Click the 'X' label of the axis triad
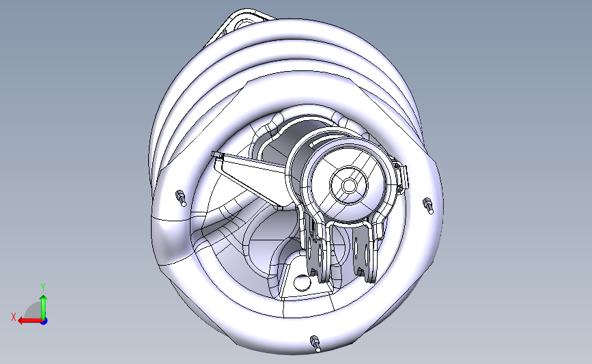Viewport: 592px width, 364px height. [14, 317]
